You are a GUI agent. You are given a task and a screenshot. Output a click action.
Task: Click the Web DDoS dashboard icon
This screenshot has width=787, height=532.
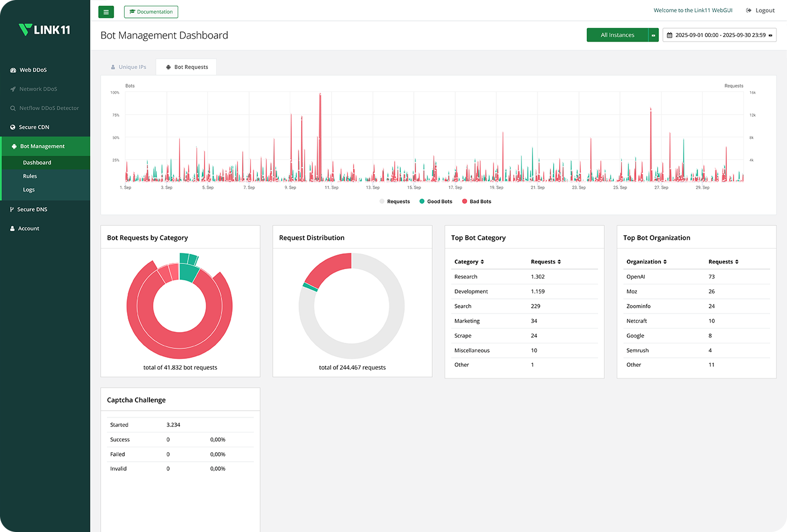point(13,70)
